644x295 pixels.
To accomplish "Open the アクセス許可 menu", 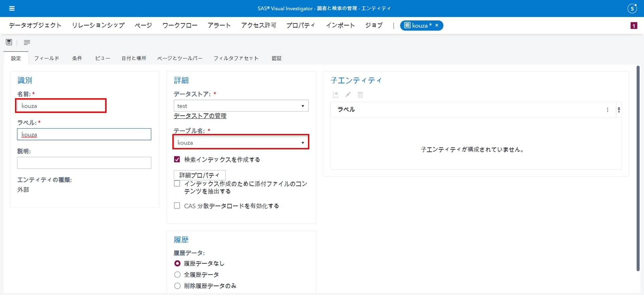I will 259,25.
